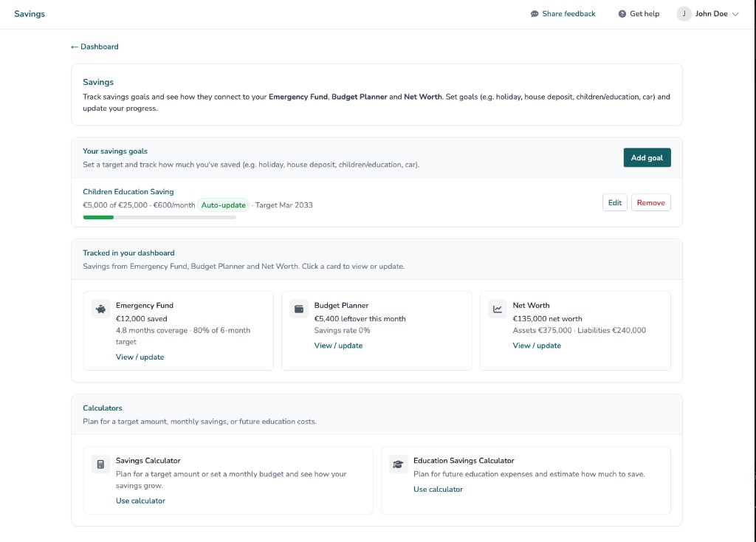Click the chart icon on Net Worth card
Viewport: 756px width, 542px height.
click(x=497, y=309)
